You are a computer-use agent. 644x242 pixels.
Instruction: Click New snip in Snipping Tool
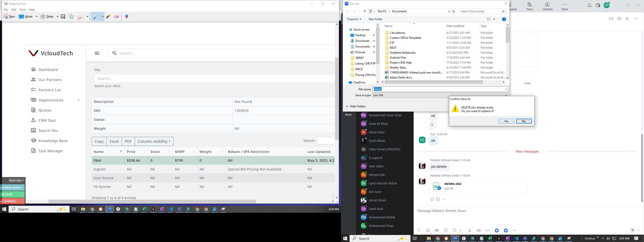(9, 17)
